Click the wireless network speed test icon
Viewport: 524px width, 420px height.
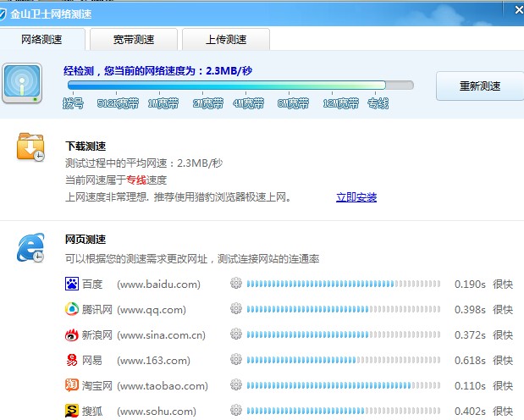pyautogui.click(x=22, y=83)
